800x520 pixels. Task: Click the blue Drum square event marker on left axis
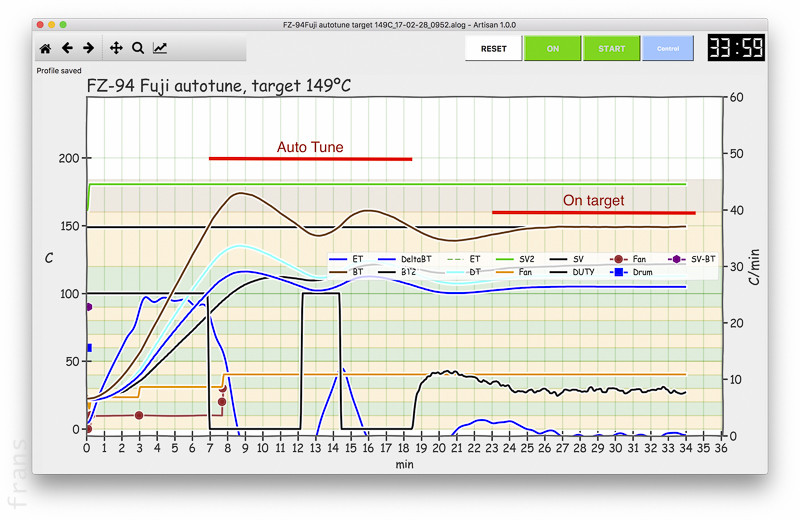point(88,348)
